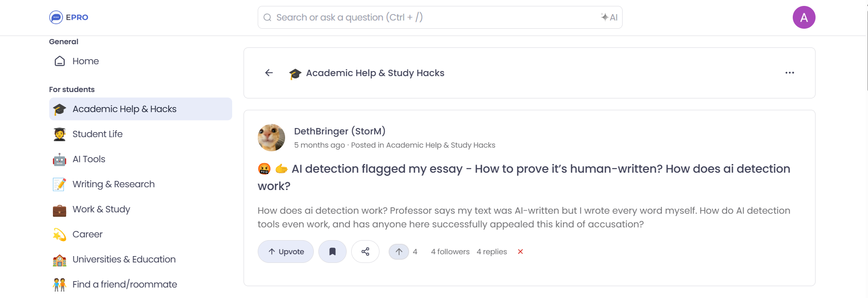This screenshot has width=868, height=298.
Task: Toggle follow on the Upvote button
Action: 286,251
